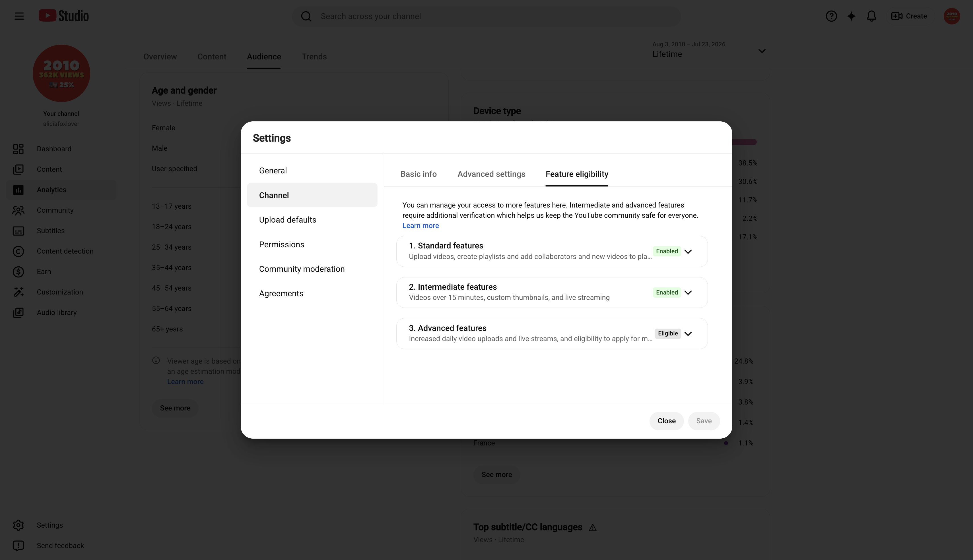The width and height of the screenshot is (973, 560).
Task: Open Permissions in the settings menu
Action: (x=312, y=244)
